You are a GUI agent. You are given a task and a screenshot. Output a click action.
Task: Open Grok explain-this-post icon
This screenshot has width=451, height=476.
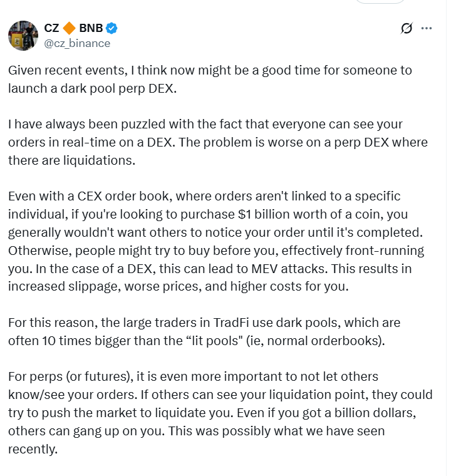406,28
